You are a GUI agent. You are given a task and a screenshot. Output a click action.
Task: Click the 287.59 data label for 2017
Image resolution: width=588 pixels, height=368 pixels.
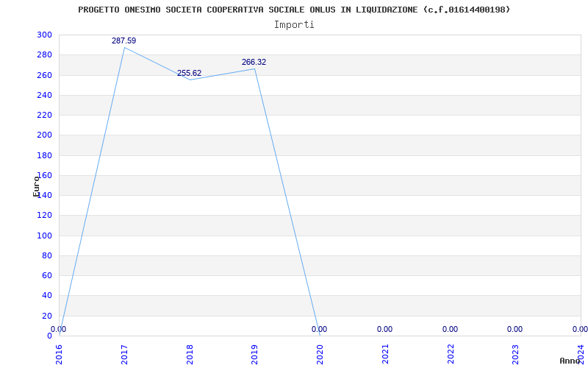123,40
